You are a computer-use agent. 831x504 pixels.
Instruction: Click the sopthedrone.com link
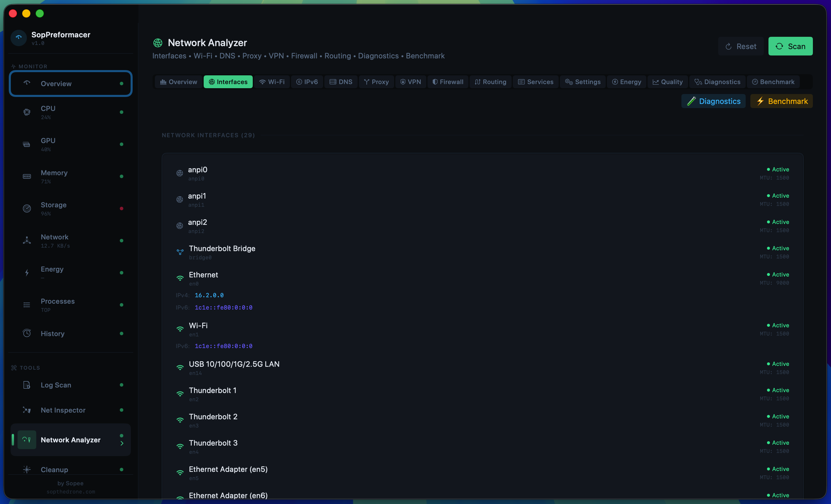tap(70, 491)
